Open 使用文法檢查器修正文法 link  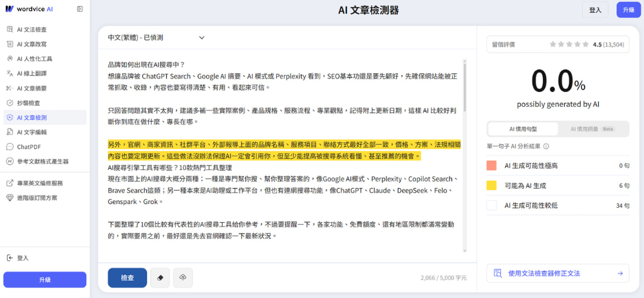(x=558, y=274)
